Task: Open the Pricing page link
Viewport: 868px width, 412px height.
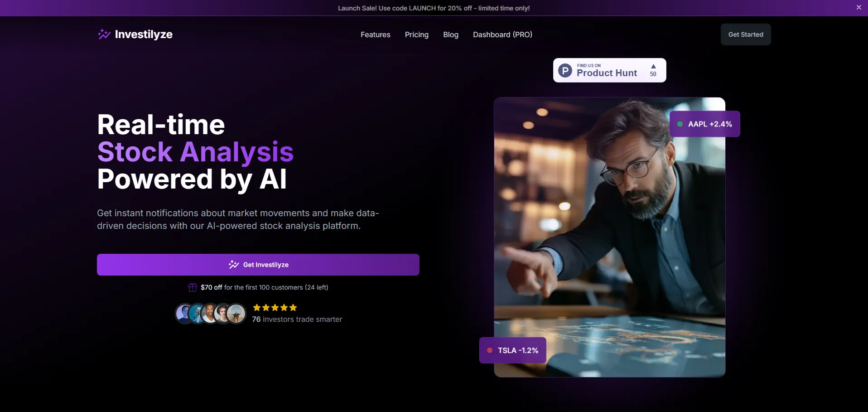Action: click(417, 34)
